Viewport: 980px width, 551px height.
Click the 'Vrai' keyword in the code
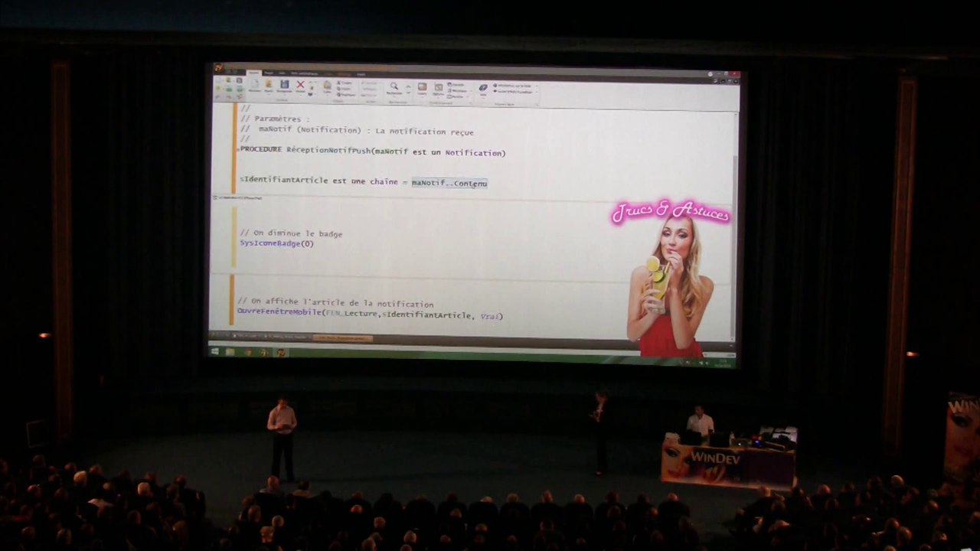[x=489, y=315]
